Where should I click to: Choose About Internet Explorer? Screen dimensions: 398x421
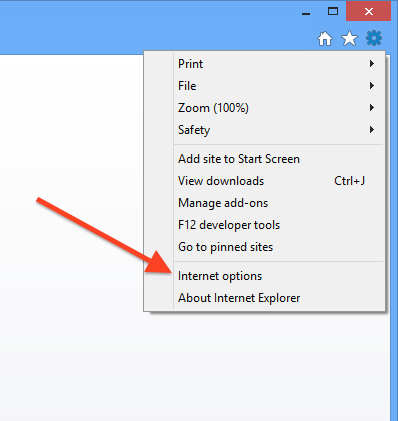(x=265, y=298)
